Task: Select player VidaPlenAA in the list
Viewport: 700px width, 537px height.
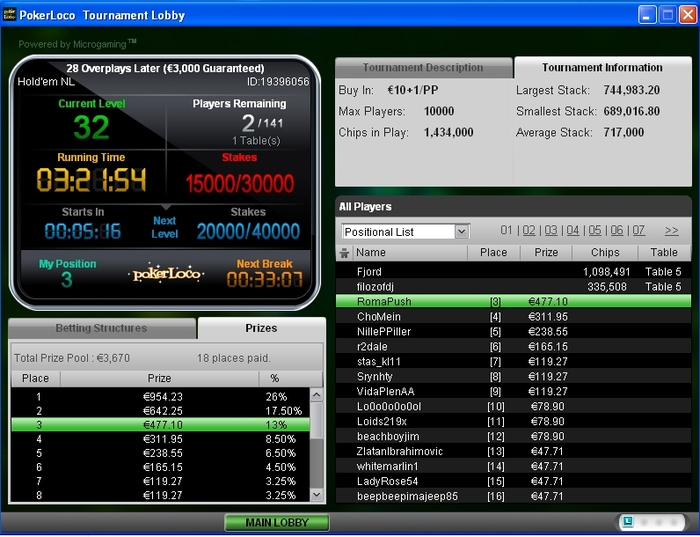Action: click(513, 391)
